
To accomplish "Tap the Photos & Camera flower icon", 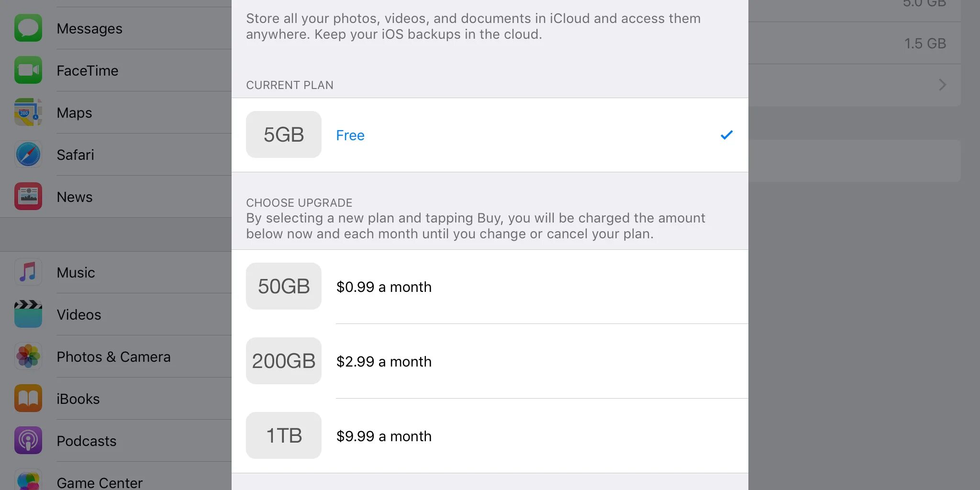I will (28, 356).
